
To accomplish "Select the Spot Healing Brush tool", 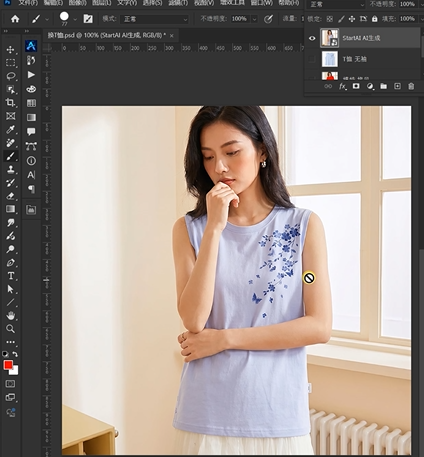I will click(x=10, y=143).
